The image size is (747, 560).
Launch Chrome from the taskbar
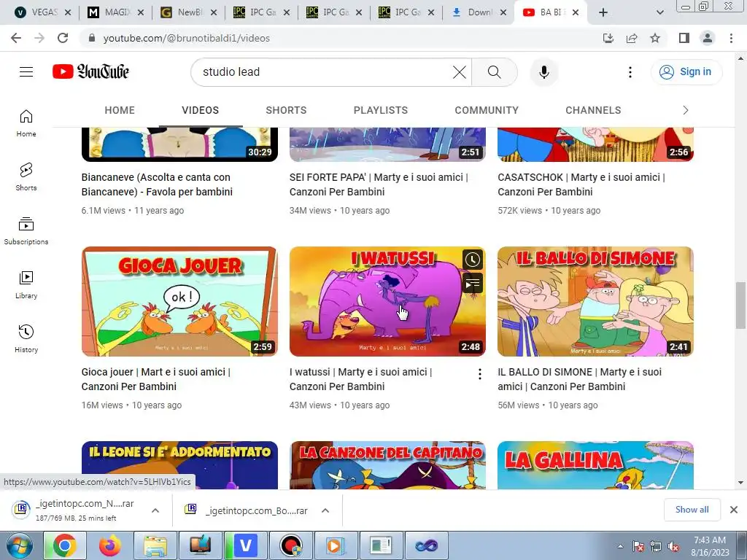point(65,545)
